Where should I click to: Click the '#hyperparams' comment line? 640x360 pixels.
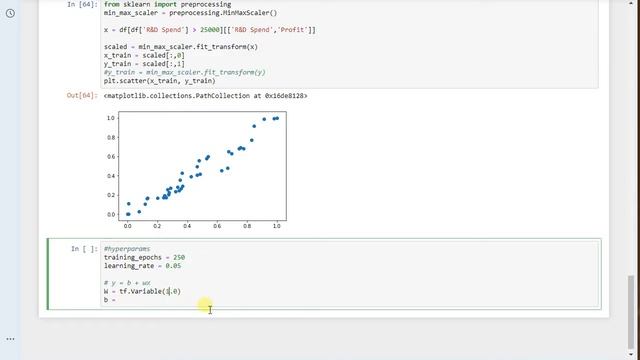click(127, 249)
